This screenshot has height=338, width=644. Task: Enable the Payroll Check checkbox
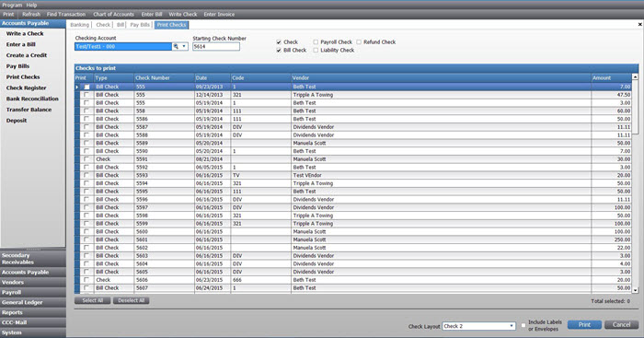point(316,42)
